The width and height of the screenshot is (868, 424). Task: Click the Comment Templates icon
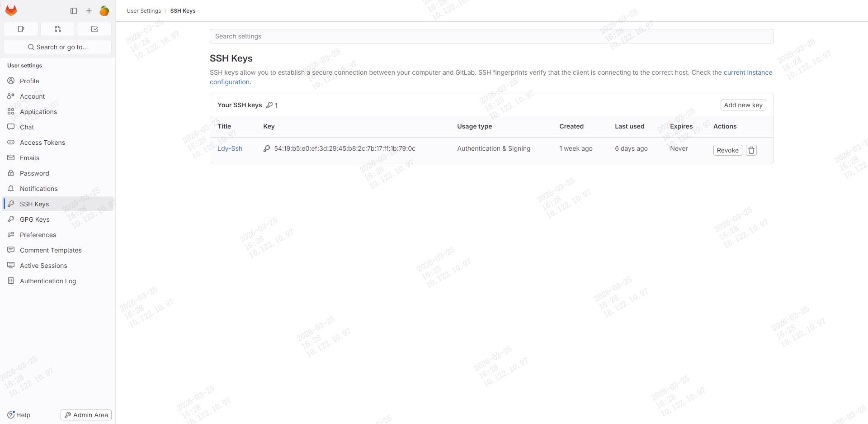click(11, 250)
